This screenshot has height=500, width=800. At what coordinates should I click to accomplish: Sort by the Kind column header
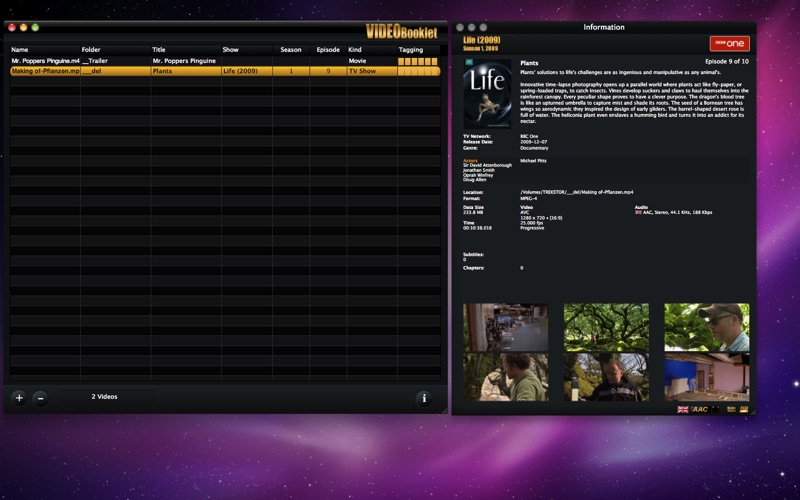pos(372,49)
